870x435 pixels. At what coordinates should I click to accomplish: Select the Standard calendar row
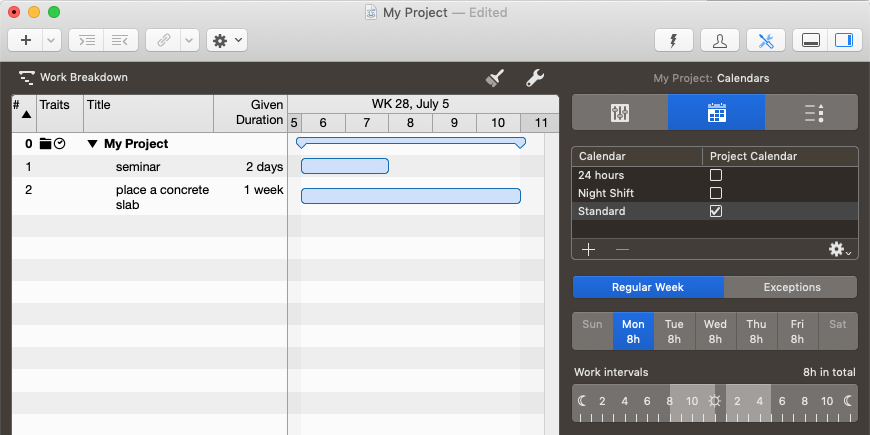[x=715, y=211]
